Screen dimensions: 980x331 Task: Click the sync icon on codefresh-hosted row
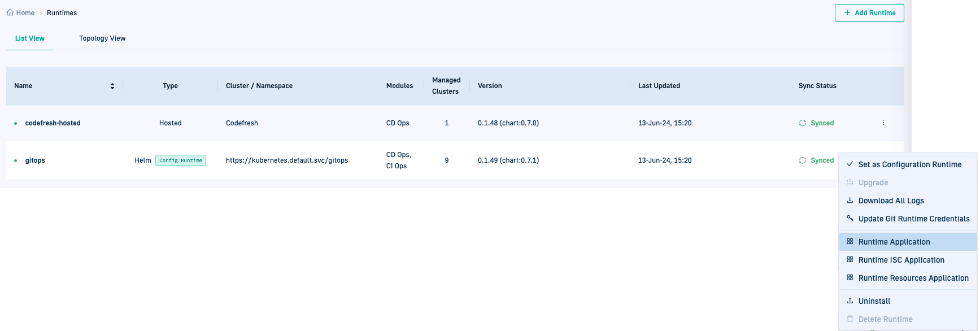click(802, 123)
